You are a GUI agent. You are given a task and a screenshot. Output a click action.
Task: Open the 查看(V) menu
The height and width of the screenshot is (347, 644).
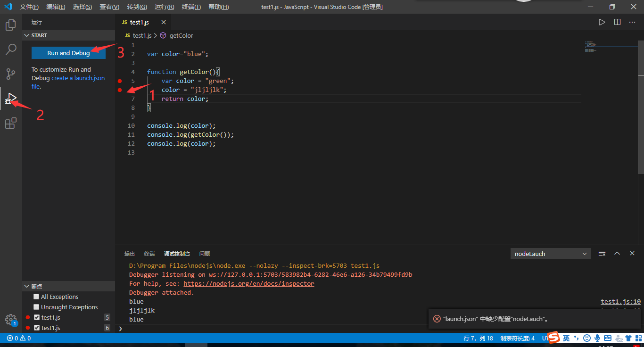109,7
